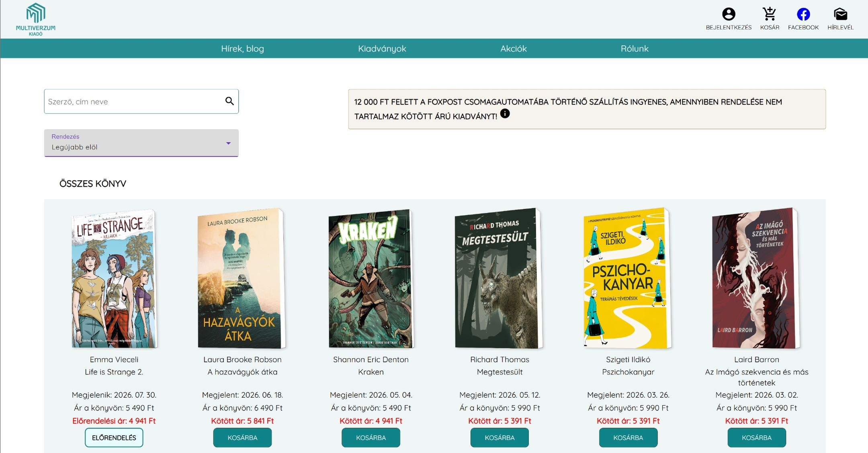Image resolution: width=868 pixels, height=453 pixels.
Task: Open the Megtestesült cover image
Action: pyautogui.click(x=500, y=278)
